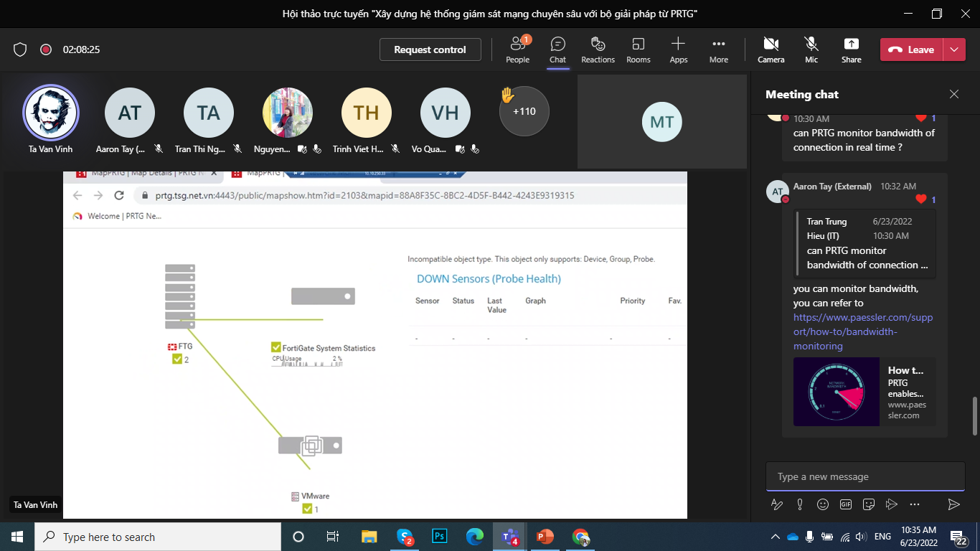Open the Schedule send icon
980x551 pixels.
tap(891, 504)
